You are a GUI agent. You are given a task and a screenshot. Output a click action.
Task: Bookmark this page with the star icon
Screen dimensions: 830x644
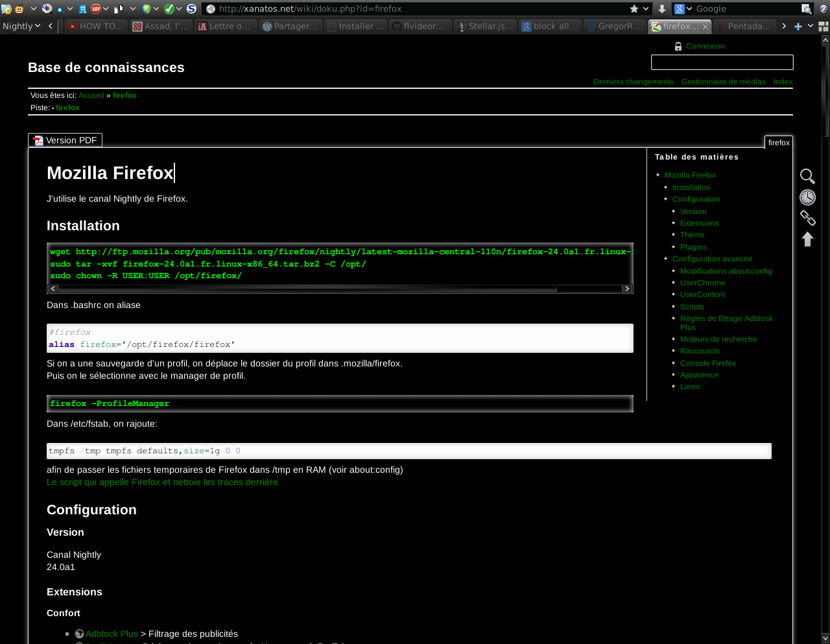pos(634,8)
